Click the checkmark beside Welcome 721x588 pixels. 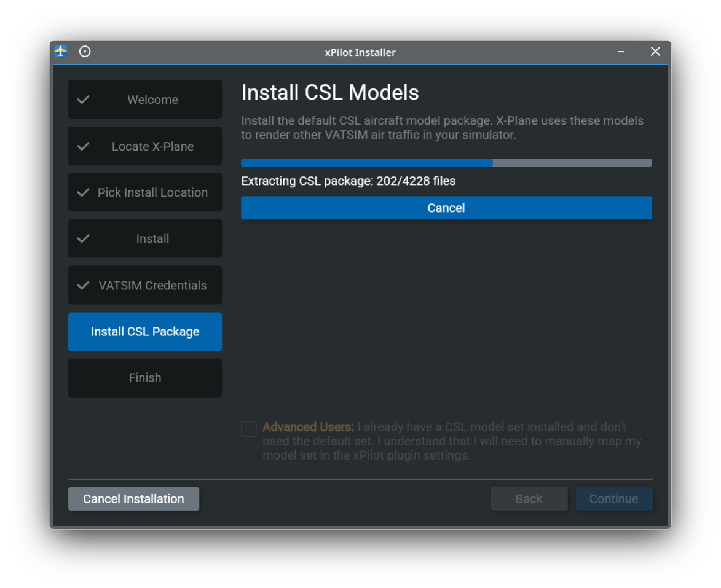[x=84, y=99]
